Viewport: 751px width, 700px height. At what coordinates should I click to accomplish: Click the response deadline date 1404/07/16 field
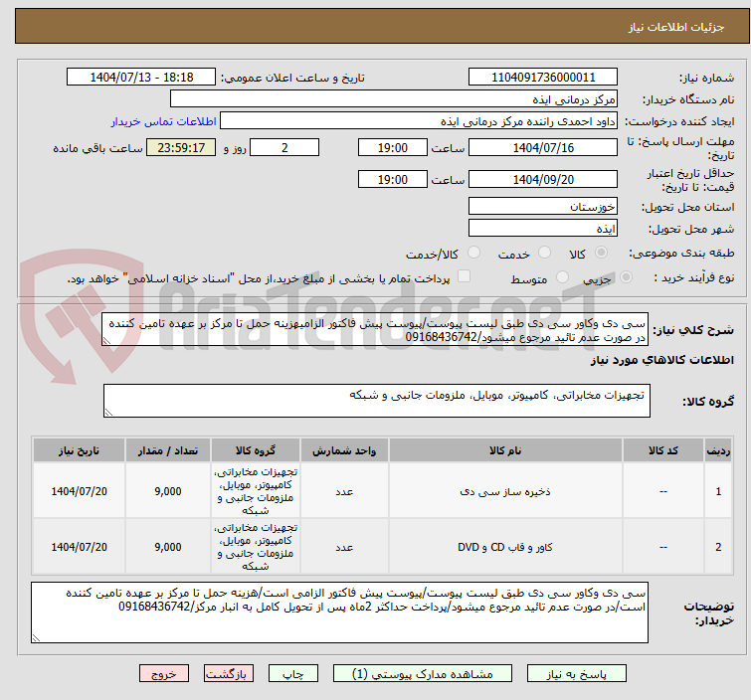click(x=543, y=147)
